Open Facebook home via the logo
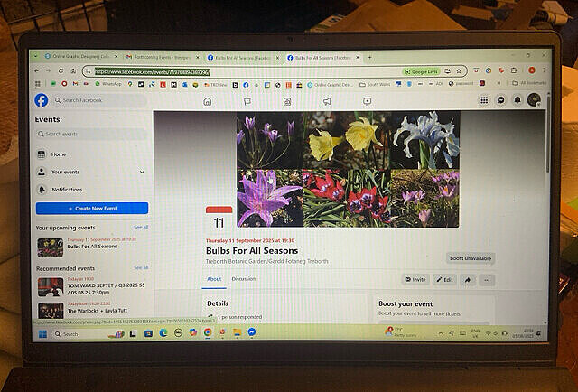The height and width of the screenshot is (392, 578). pos(42,100)
